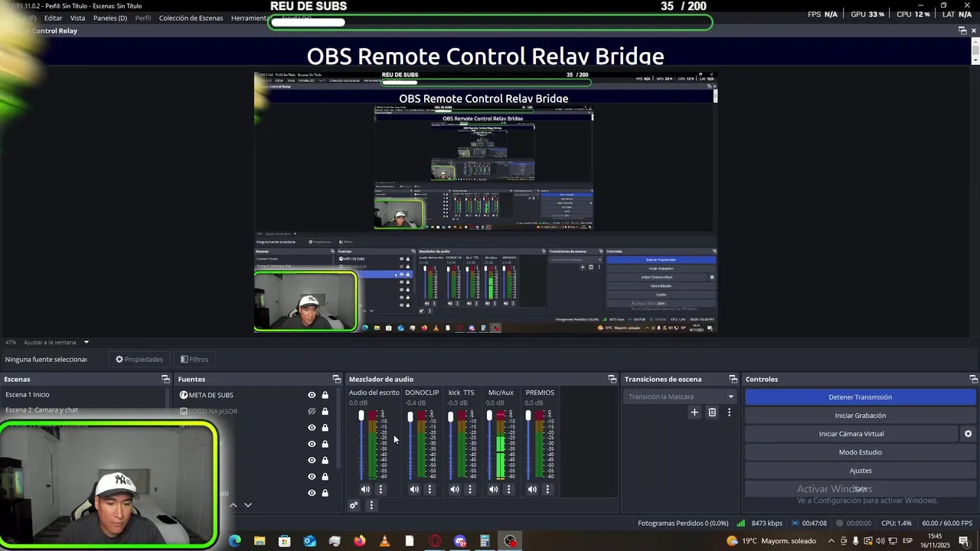The width and height of the screenshot is (980, 551).
Task: Open Opera browser from taskbar
Action: pos(435,541)
